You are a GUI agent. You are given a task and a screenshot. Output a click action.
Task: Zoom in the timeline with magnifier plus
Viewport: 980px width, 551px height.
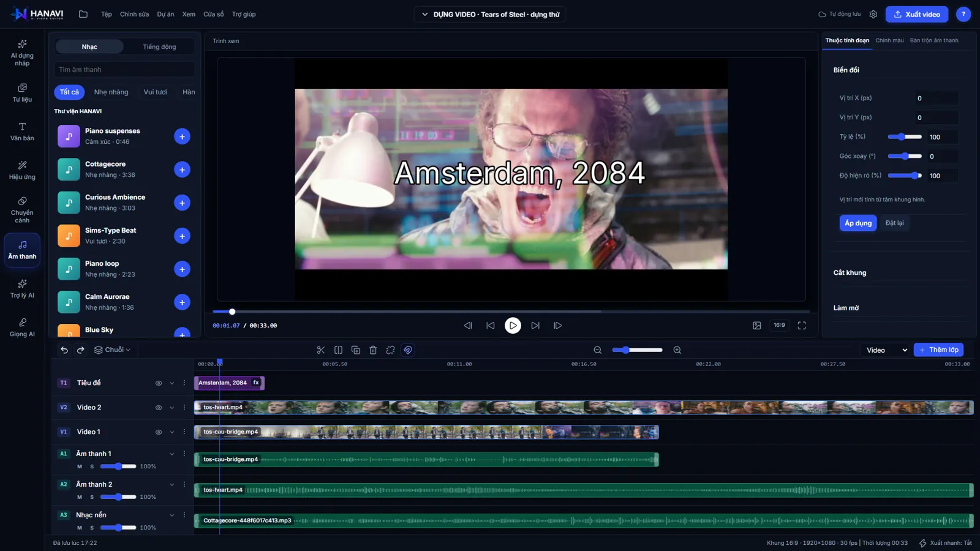click(x=677, y=350)
